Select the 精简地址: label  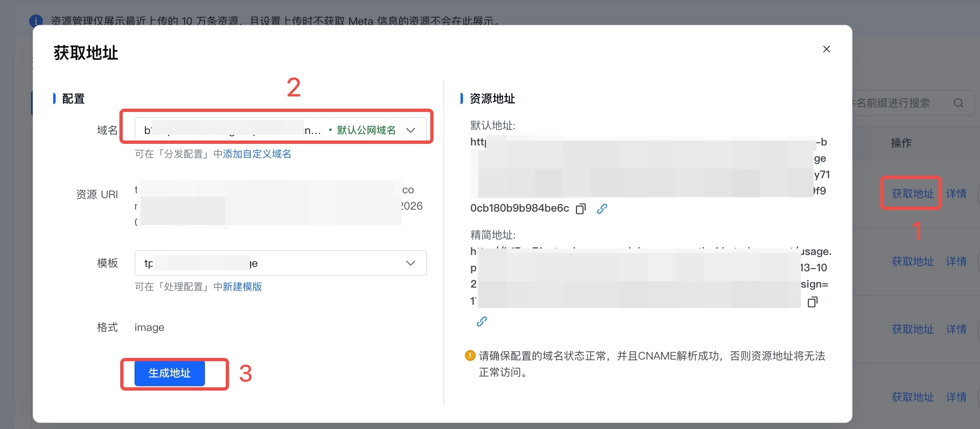pos(493,235)
